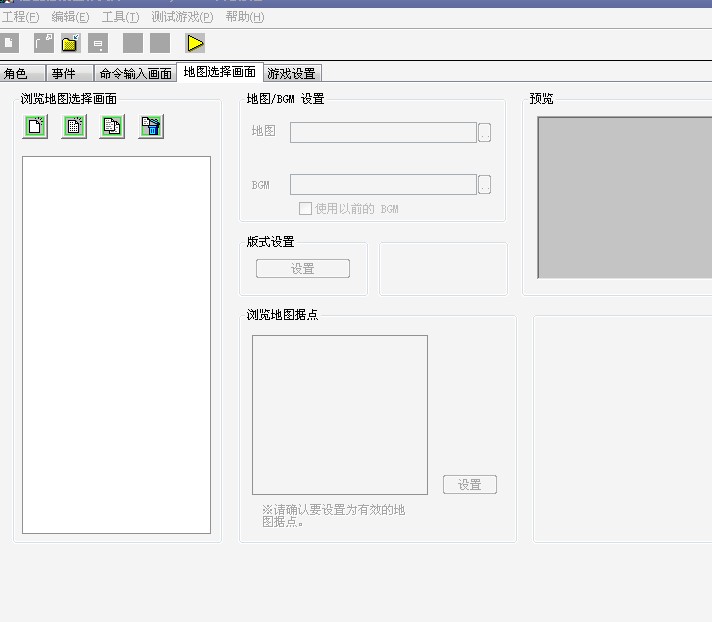
Task: Click the 浏览地图据点 list box
Action: (340, 415)
